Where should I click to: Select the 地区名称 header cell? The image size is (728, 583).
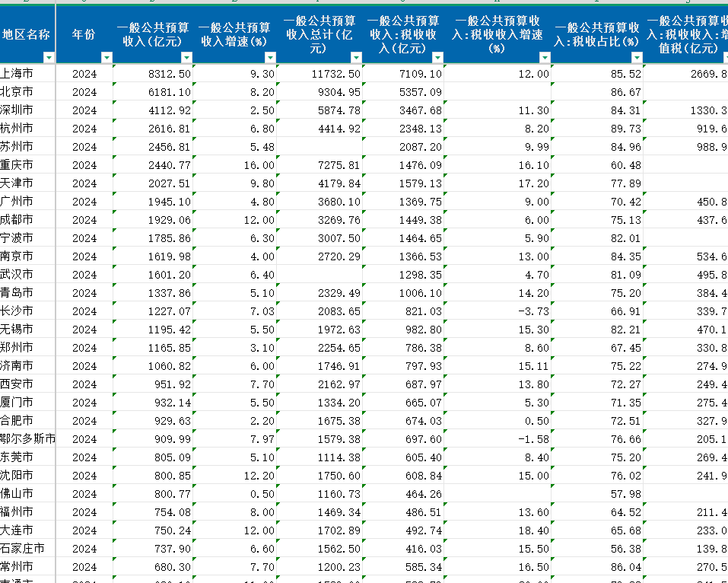click(27, 34)
